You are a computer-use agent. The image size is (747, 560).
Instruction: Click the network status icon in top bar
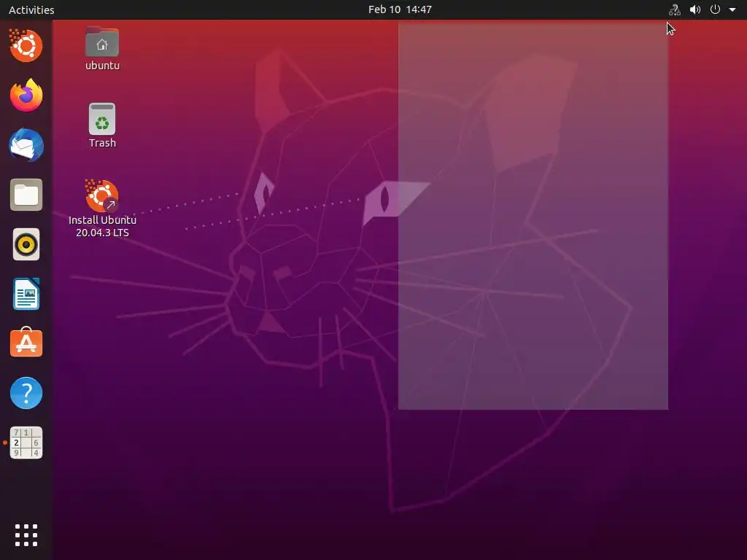(675, 9)
